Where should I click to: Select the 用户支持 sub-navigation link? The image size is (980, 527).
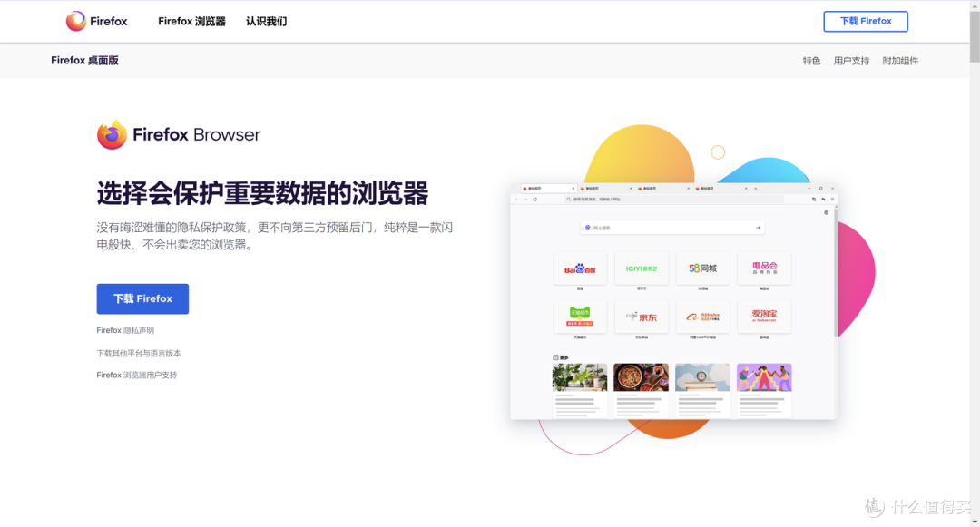tap(851, 61)
